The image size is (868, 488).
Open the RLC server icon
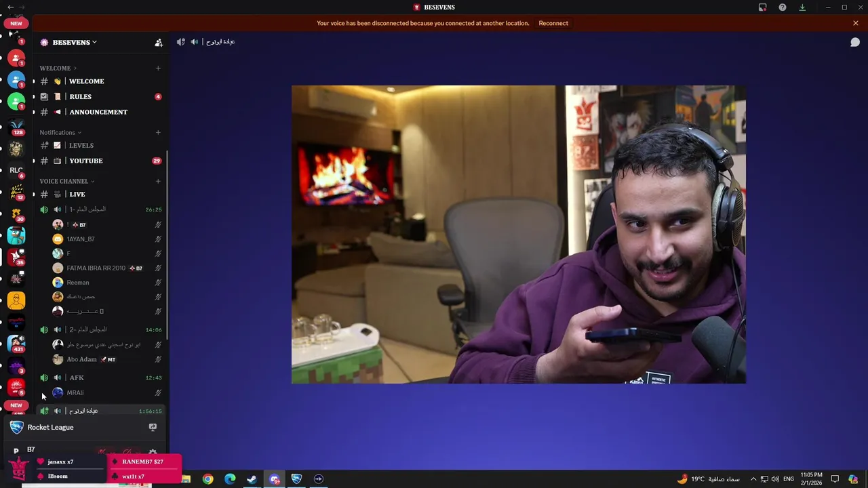pyautogui.click(x=16, y=171)
